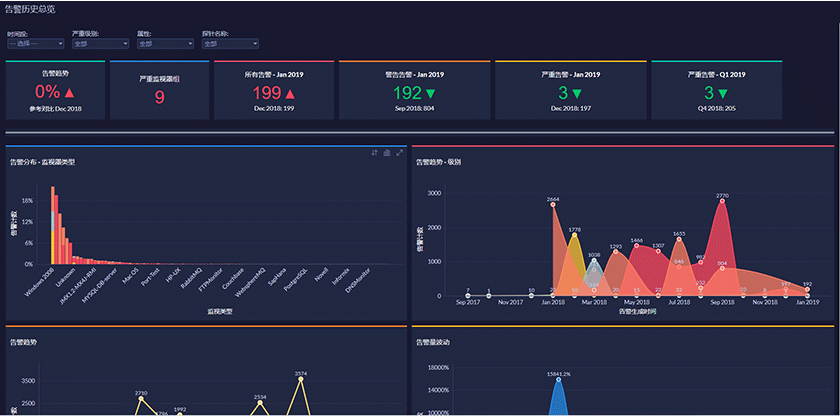Click the bar chart type icon
The height and width of the screenshot is (417, 840).
(387, 153)
